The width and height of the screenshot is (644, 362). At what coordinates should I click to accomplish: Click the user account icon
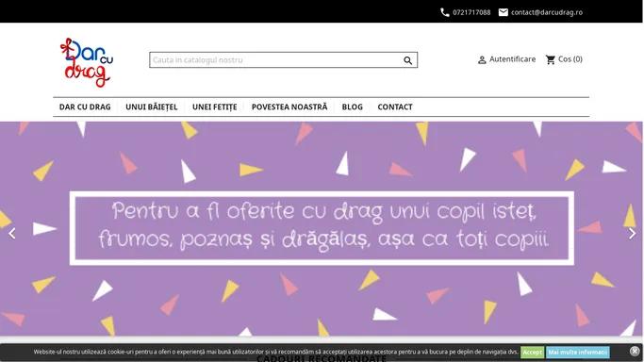(x=482, y=60)
